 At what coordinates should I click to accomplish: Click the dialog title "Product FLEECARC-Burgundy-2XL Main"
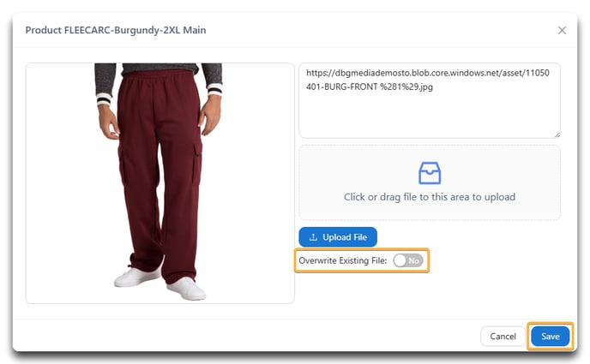click(x=116, y=30)
